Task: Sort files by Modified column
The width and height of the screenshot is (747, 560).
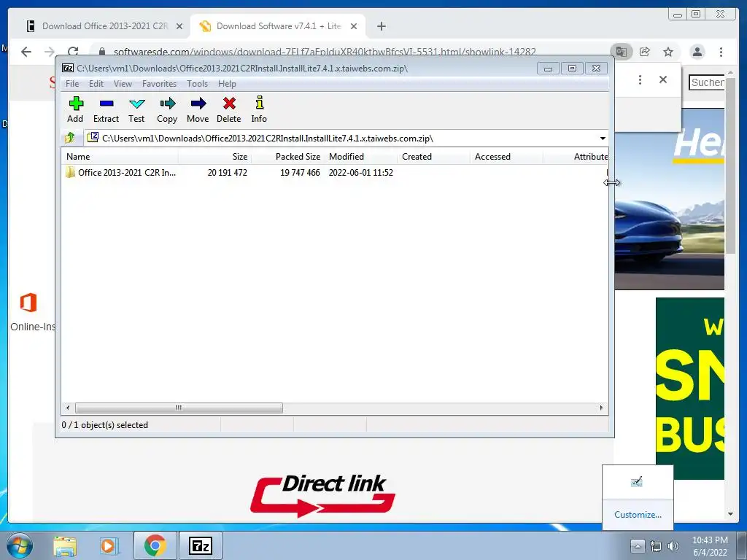Action: (360, 157)
